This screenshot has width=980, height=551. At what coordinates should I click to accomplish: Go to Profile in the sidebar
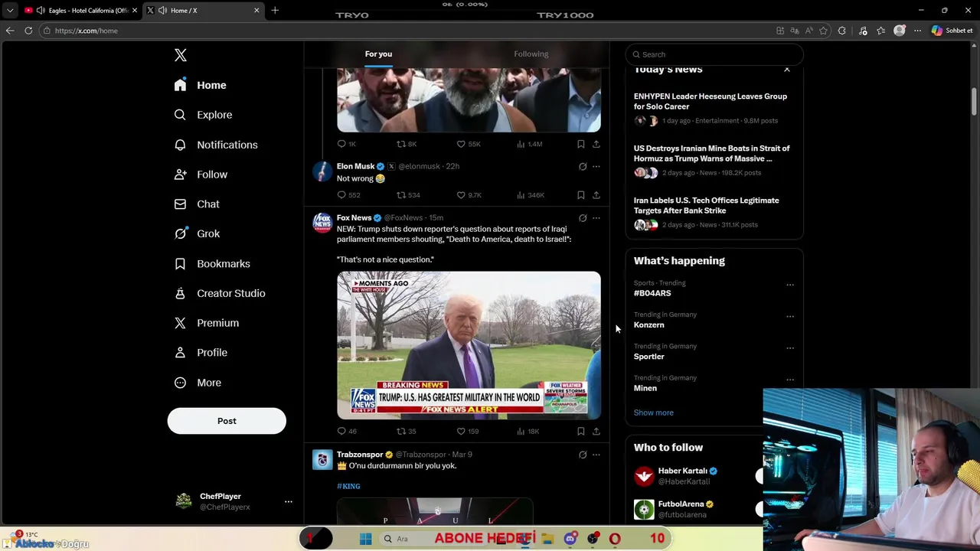(201, 353)
